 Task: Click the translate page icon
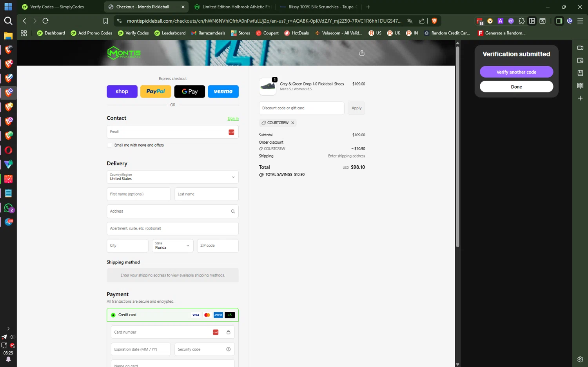(410, 21)
